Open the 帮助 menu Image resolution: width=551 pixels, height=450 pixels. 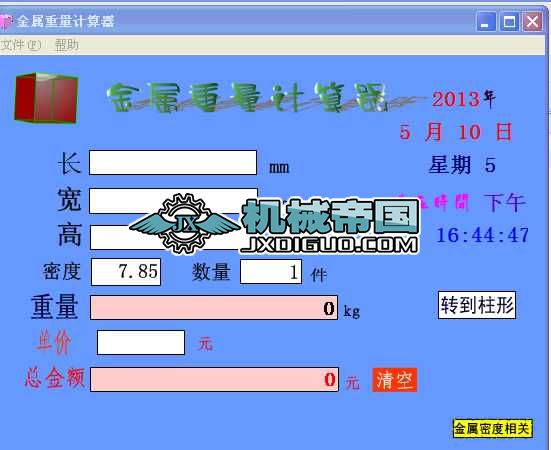(67, 45)
